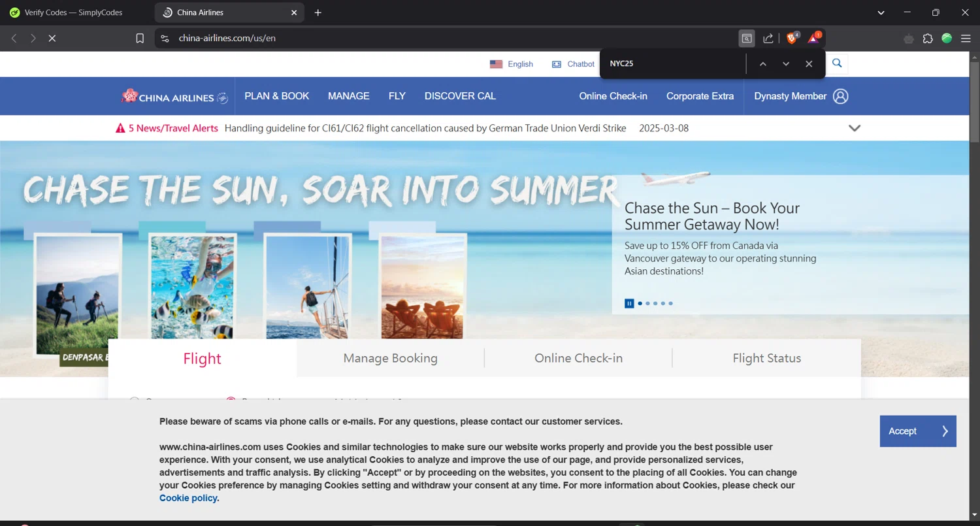980x526 pixels.
Task: Click the address bar URL
Action: 227,39
